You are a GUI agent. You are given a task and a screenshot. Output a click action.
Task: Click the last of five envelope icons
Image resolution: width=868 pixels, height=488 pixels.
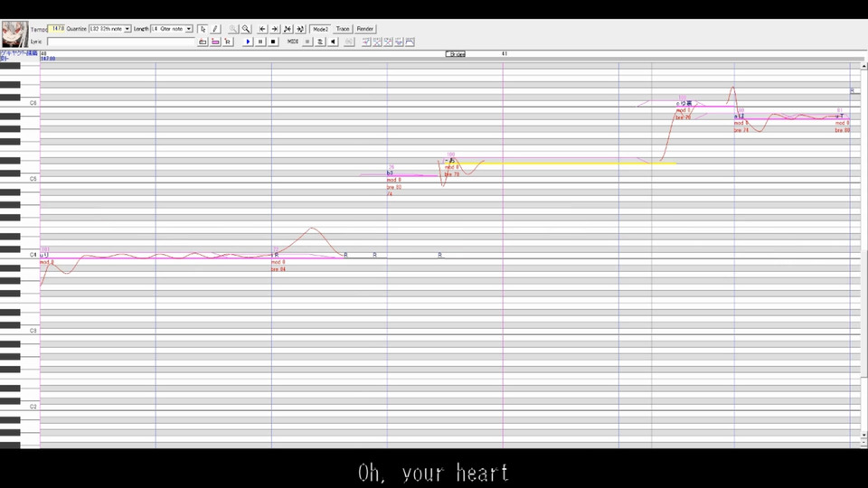pos(410,42)
